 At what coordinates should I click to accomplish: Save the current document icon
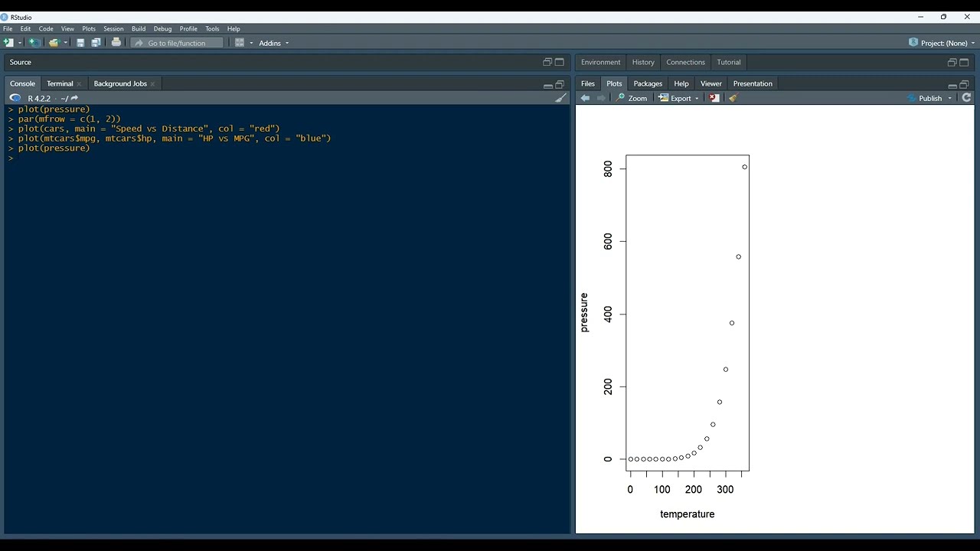pyautogui.click(x=80, y=43)
